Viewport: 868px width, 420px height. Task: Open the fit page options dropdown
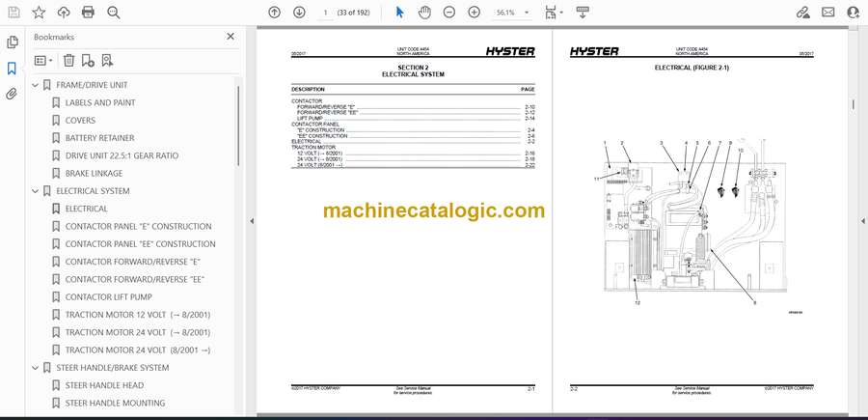pos(554,13)
